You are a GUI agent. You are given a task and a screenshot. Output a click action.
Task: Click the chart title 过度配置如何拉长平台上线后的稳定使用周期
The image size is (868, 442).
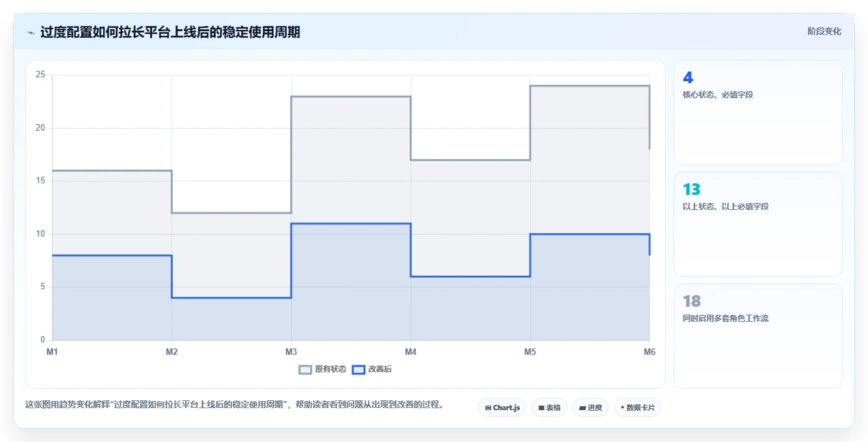pyautogui.click(x=170, y=32)
